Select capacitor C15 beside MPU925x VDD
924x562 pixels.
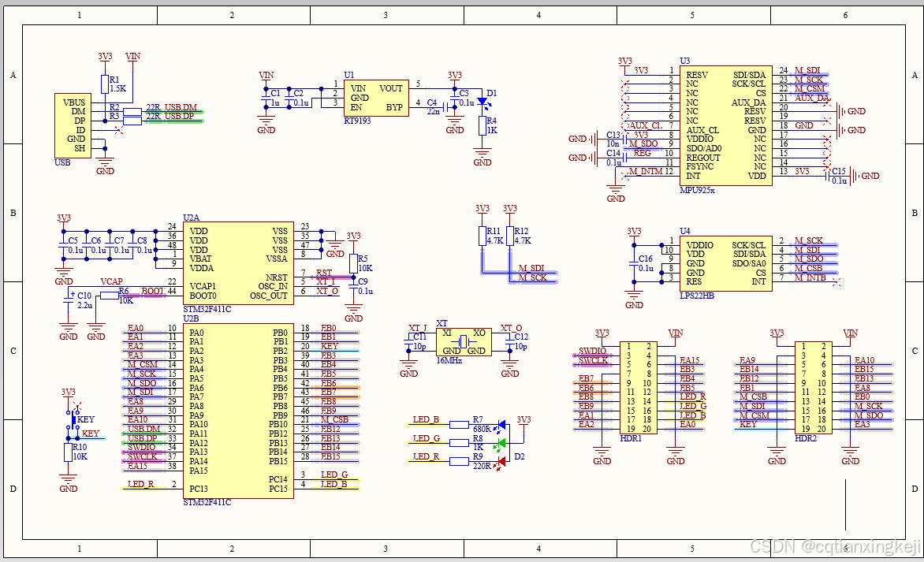click(x=829, y=176)
